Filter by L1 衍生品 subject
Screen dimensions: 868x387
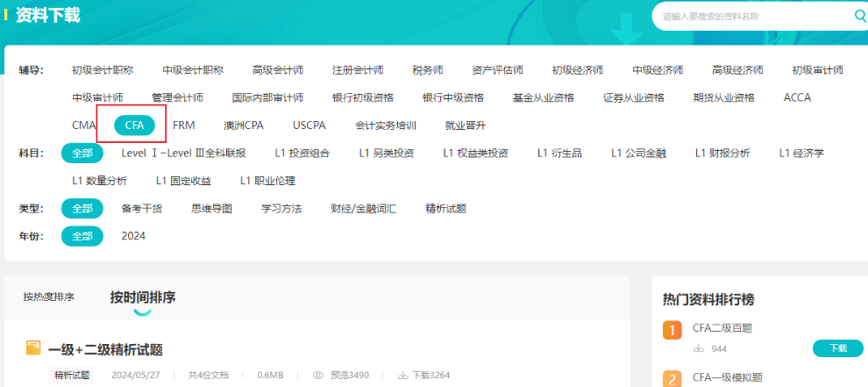(559, 153)
